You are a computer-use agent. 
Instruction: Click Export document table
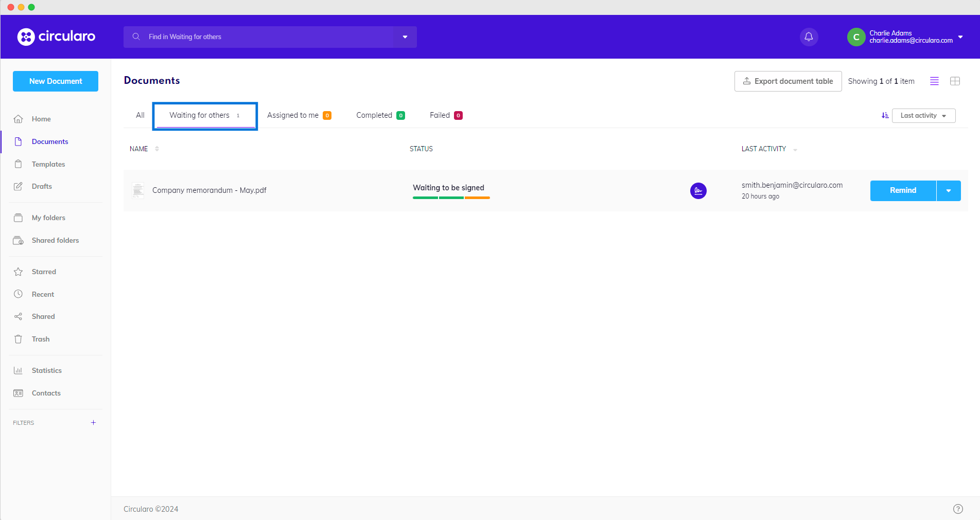787,81
